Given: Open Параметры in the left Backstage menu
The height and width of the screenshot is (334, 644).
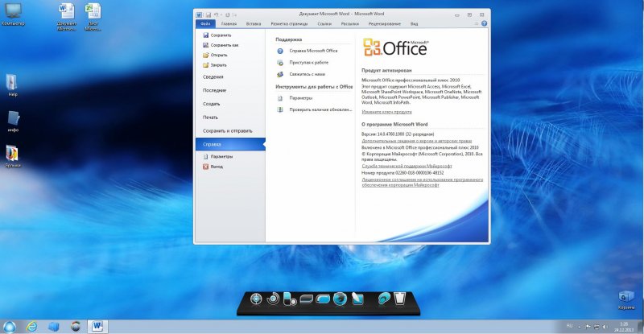Looking at the screenshot, I should tap(218, 156).
